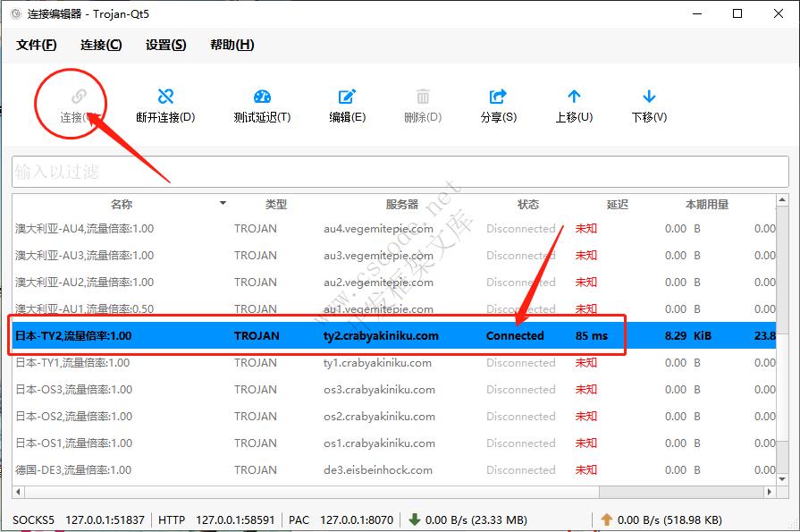Open the 连接 menu
Image resolution: width=800 pixels, height=532 pixels.
[98, 44]
